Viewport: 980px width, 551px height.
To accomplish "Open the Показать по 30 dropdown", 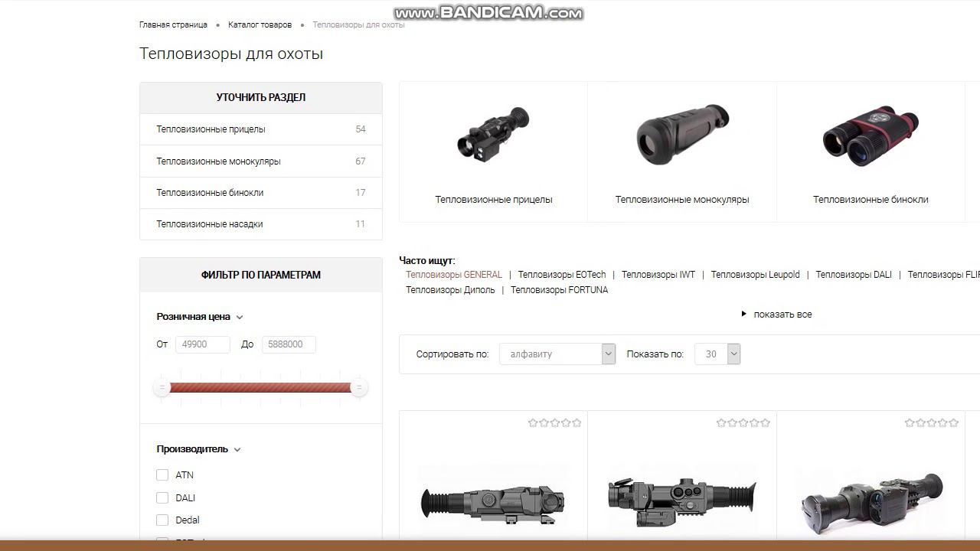I will point(717,354).
